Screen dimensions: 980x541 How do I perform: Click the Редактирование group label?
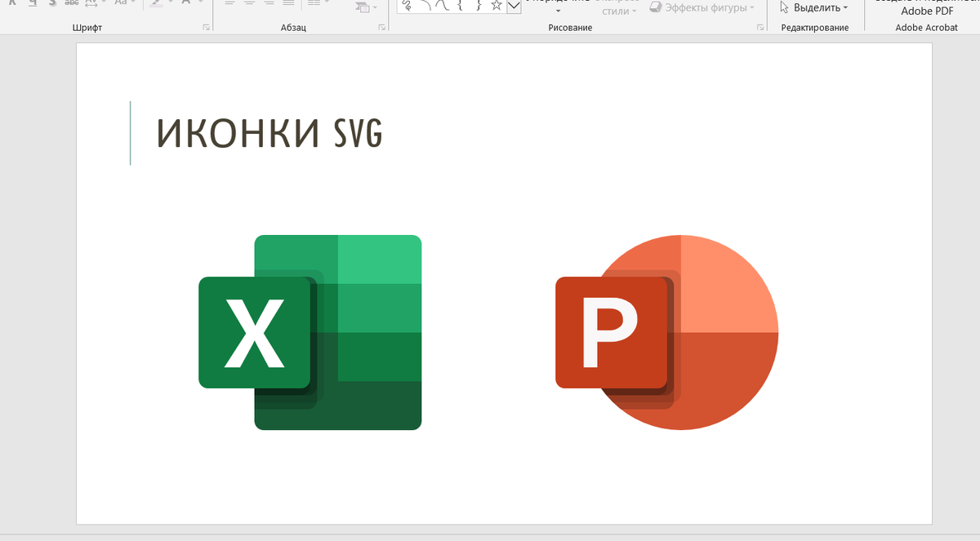point(814,28)
